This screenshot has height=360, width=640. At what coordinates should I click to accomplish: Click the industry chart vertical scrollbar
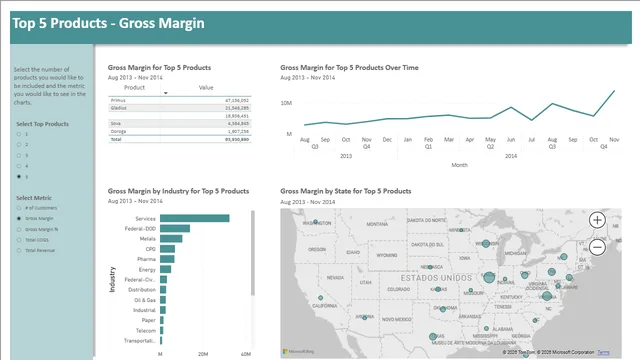(x=253, y=253)
